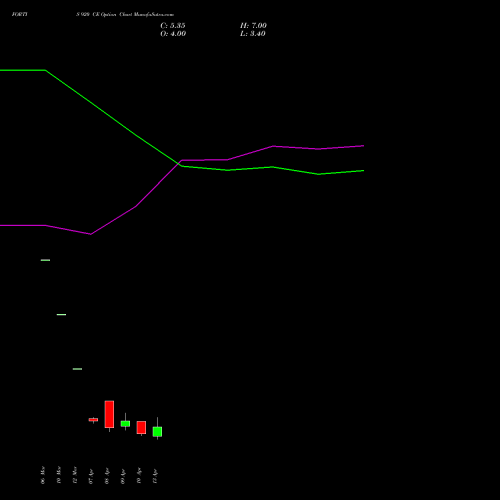Click the green candlestick for 09 Apr
500x500 pixels.
click(125, 424)
